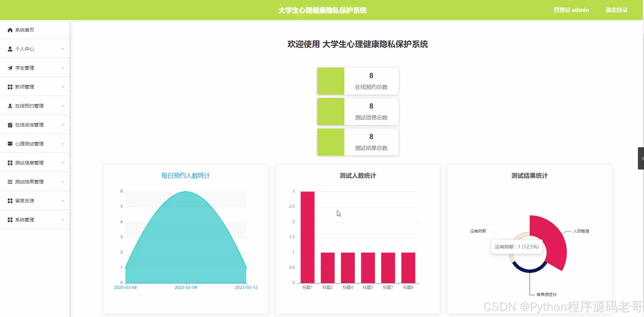Click the grid icon beside 教师管理
Screen dimensions: 644x317
tap(10, 87)
